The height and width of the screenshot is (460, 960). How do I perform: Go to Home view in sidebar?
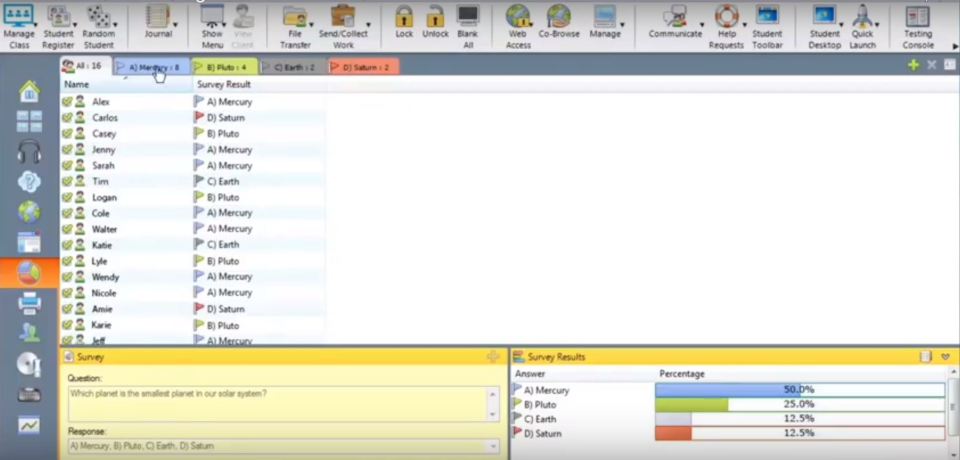pyautogui.click(x=29, y=91)
